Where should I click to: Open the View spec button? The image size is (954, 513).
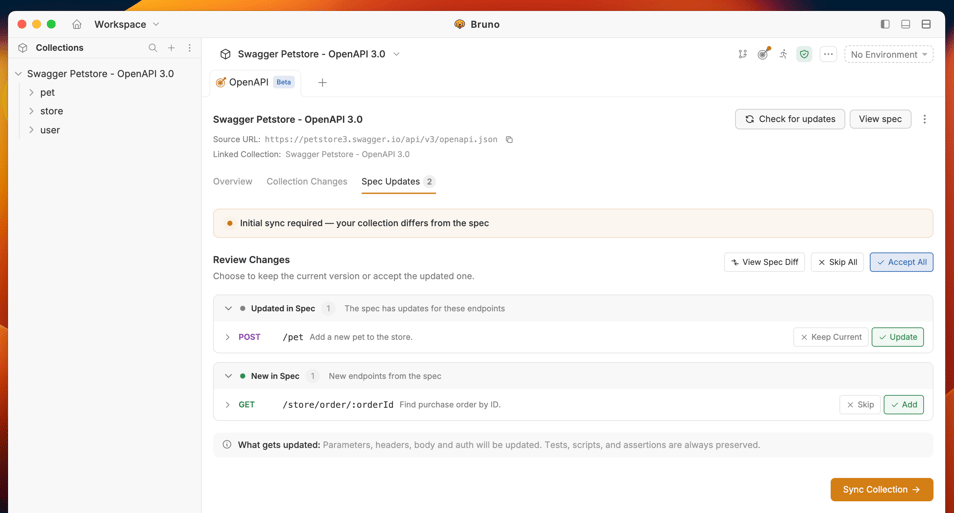880,119
